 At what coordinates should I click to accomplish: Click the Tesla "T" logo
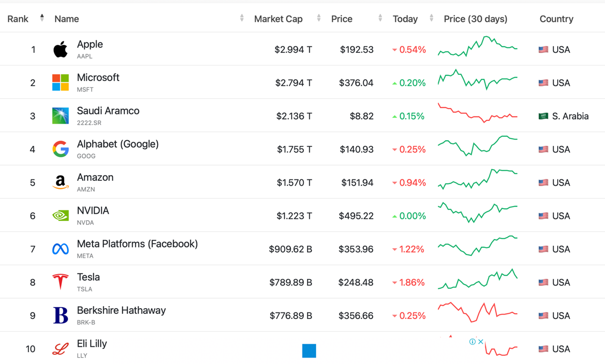click(60, 281)
